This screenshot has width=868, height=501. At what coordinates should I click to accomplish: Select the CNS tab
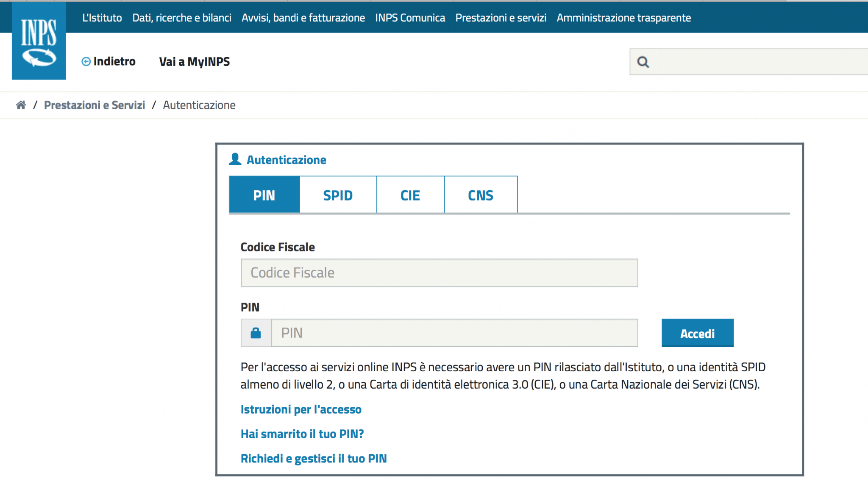[481, 195]
